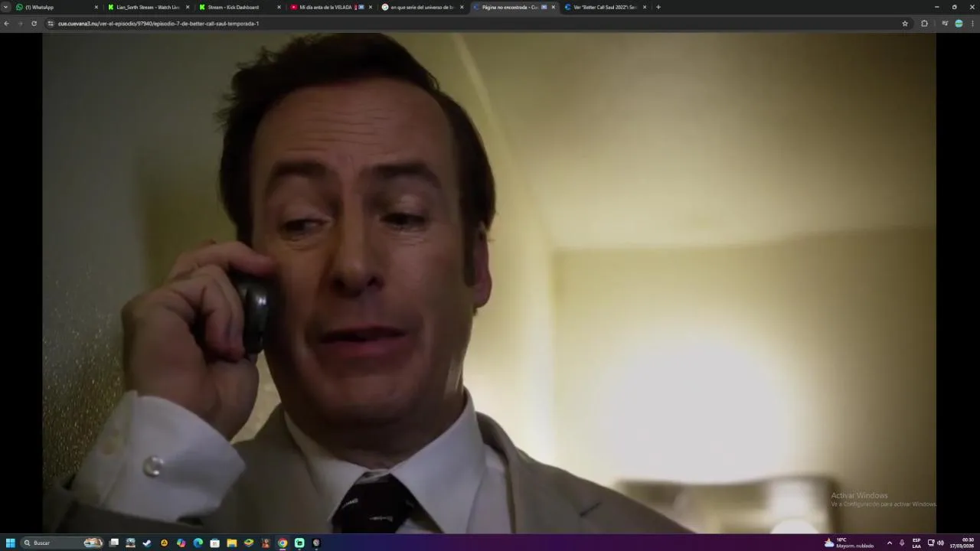Launch Steam from the taskbar

point(147,543)
